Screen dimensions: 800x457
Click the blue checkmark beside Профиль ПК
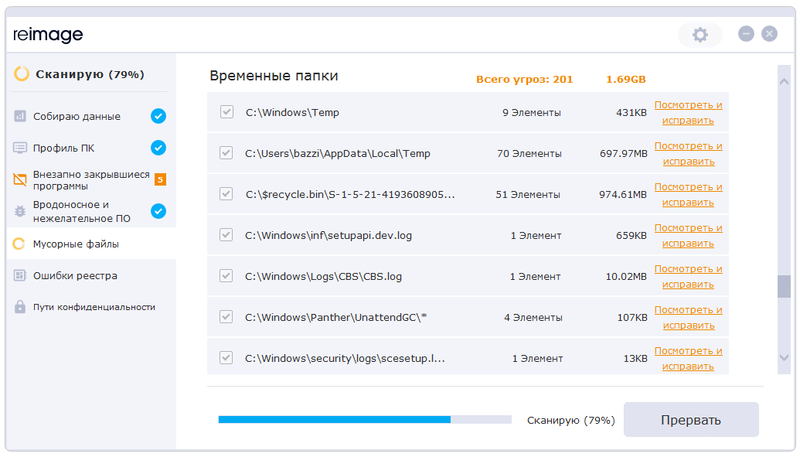pos(158,148)
